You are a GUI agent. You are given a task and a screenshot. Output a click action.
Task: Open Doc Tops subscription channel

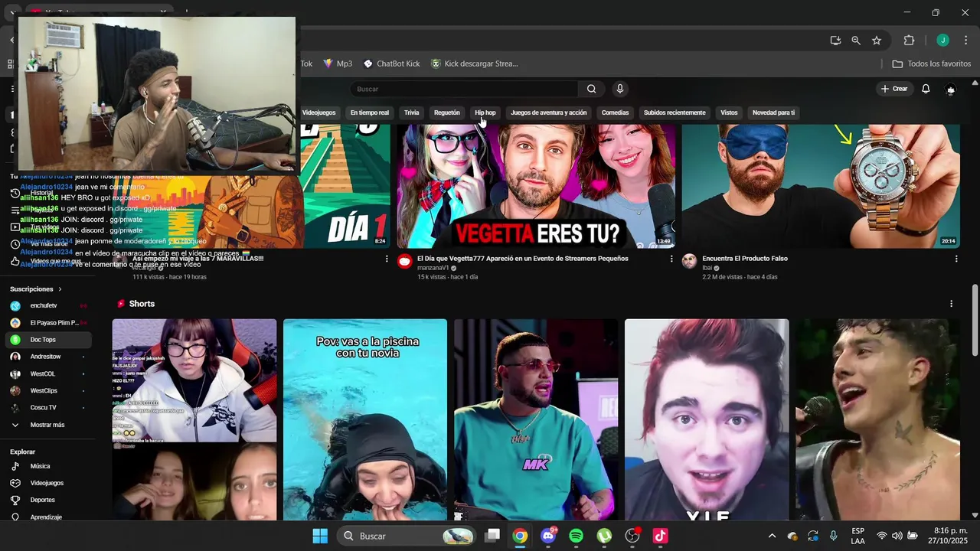[47, 340]
